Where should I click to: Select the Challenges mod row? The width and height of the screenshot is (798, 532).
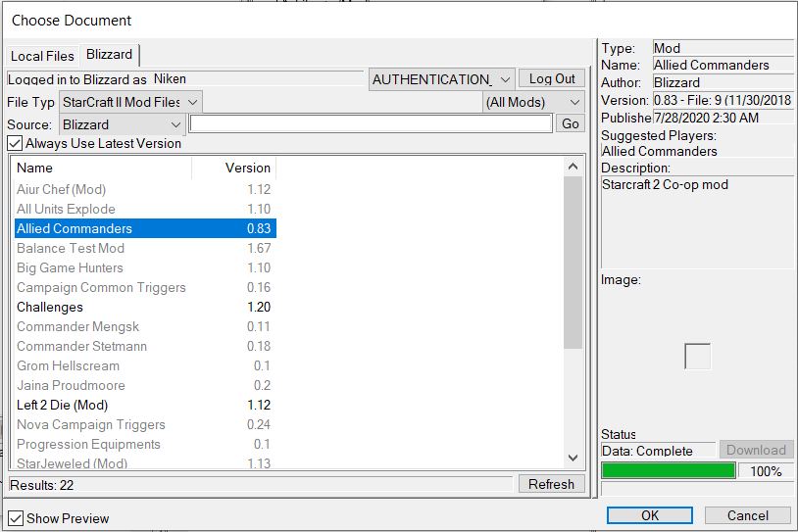[145, 308]
